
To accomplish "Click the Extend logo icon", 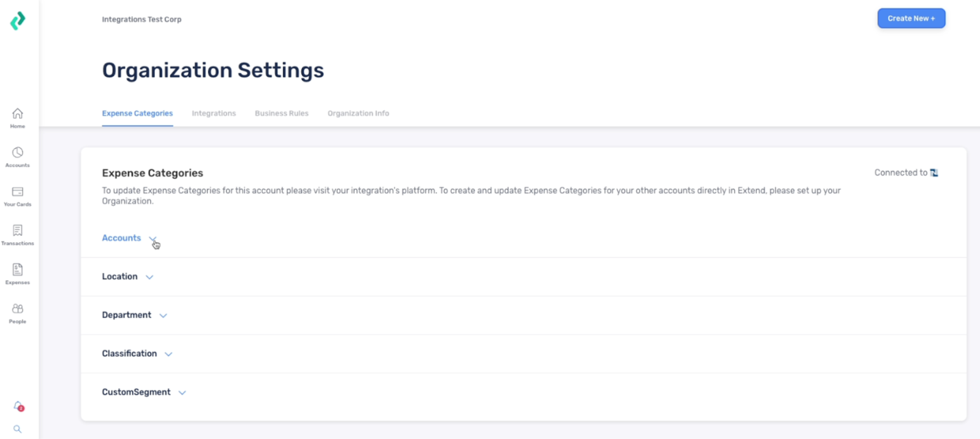I will [x=18, y=21].
